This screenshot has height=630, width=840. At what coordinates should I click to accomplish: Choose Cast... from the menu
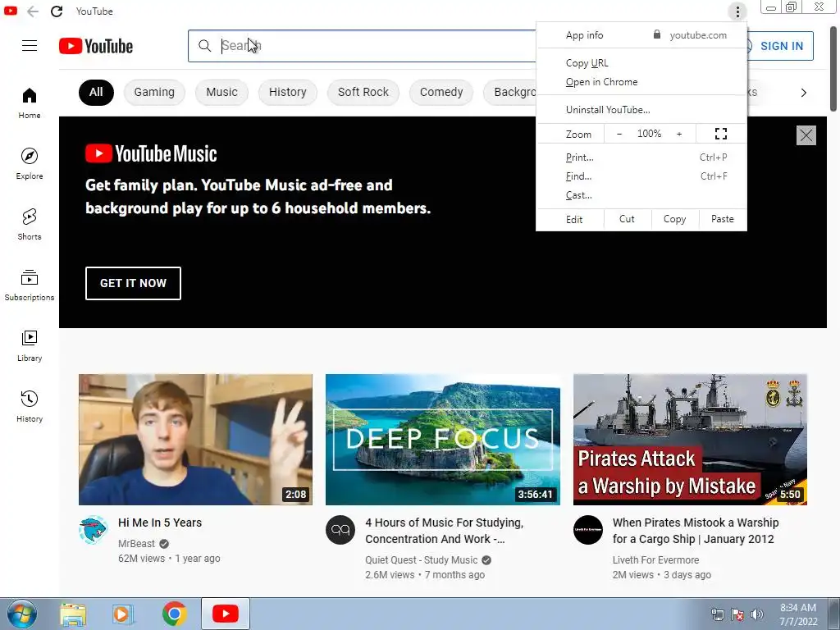(641, 195)
